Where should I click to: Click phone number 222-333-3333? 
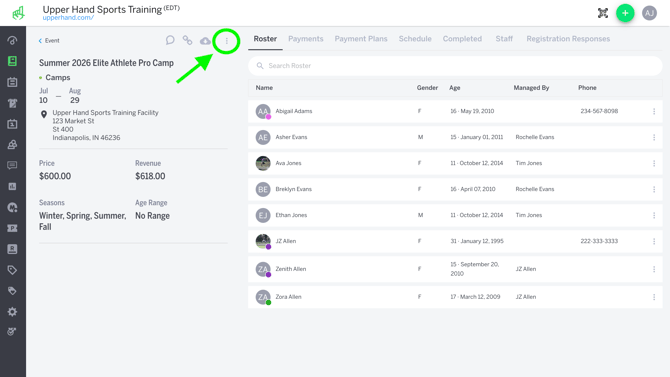[x=599, y=241]
